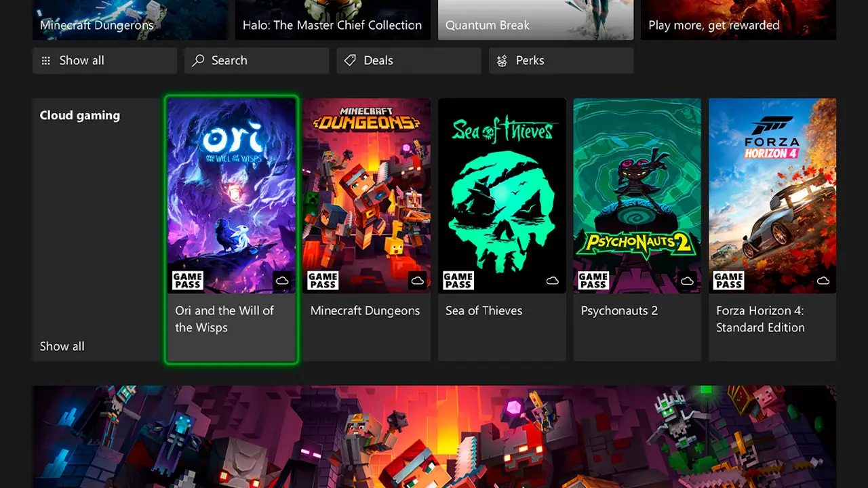Click the Deals price tag icon

pos(350,60)
